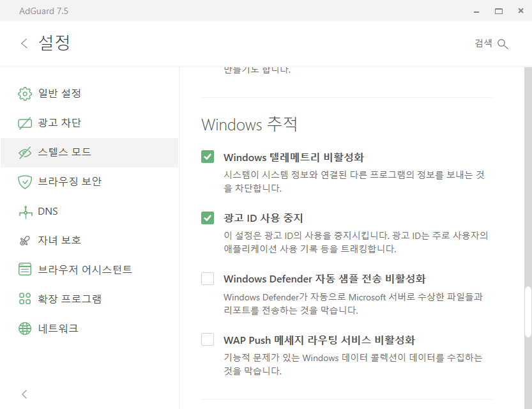Screen dimensions: 532x409
Task: Open 일반 설정 in the sidebar
Action: (x=89, y=94)
